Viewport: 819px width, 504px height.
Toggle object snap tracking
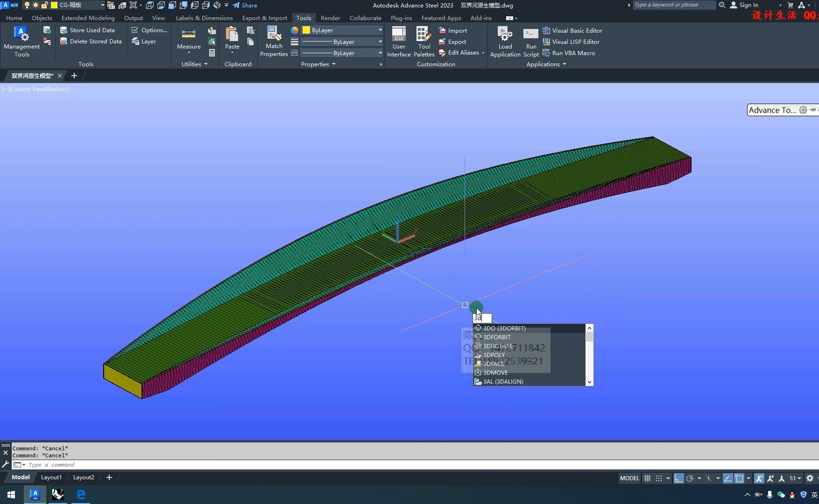(727, 478)
